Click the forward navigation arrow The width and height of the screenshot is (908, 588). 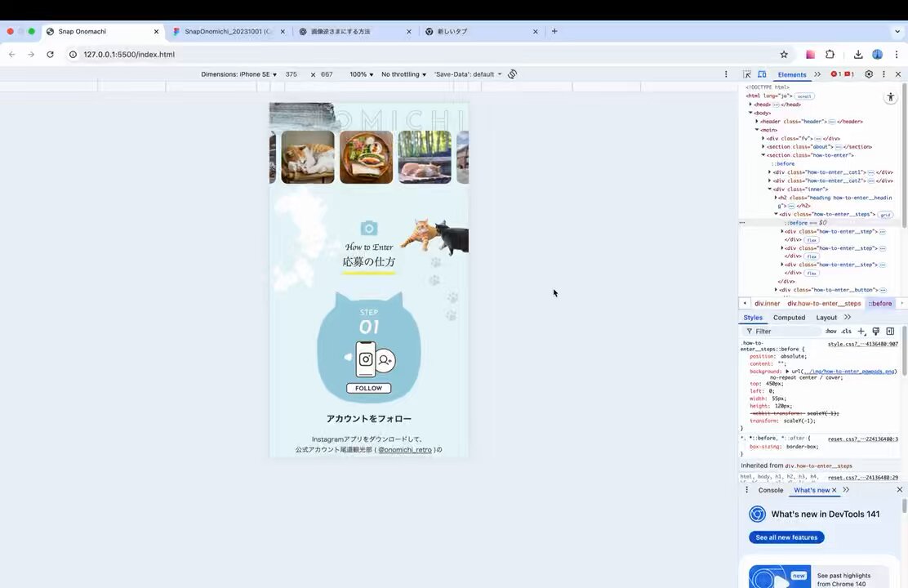31,55
